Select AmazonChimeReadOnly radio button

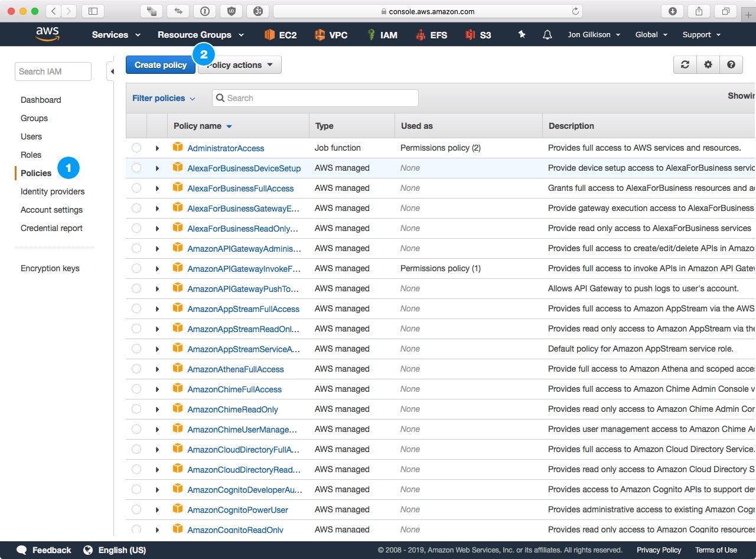(x=136, y=409)
